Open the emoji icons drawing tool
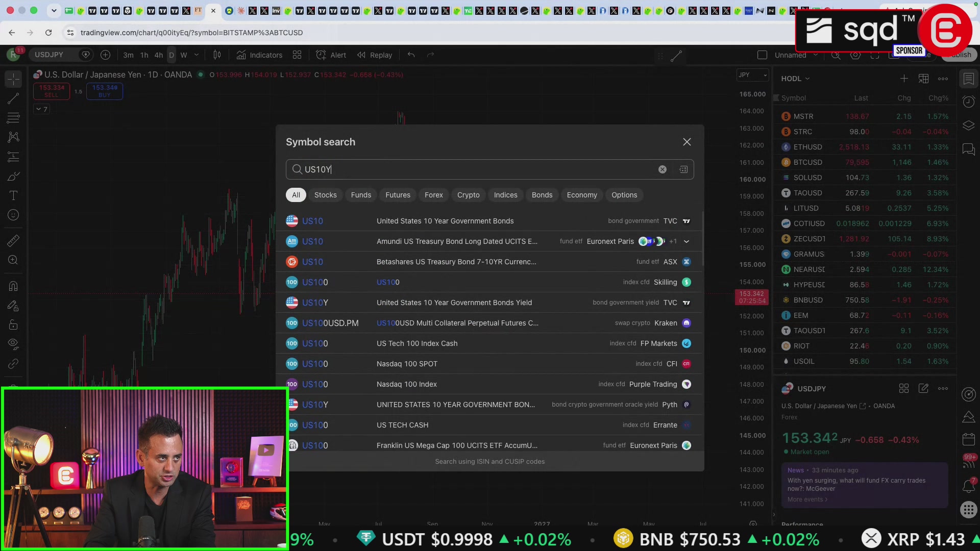Viewport: 980px width, 551px height. (13, 215)
